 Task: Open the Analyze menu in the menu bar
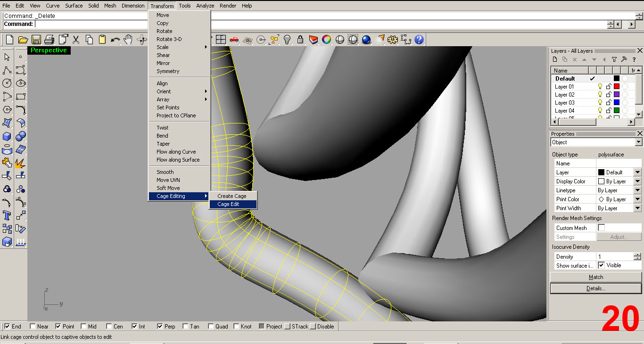pyautogui.click(x=205, y=6)
